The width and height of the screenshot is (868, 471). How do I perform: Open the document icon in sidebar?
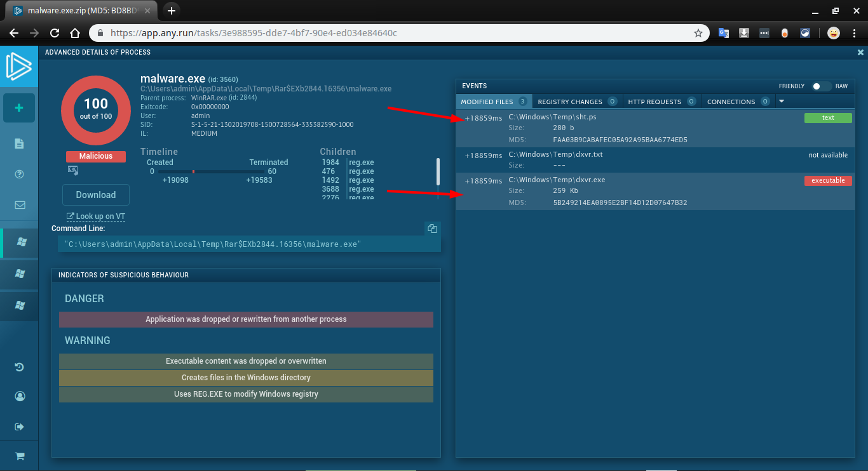pyautogui.click(x=19, y=144)
